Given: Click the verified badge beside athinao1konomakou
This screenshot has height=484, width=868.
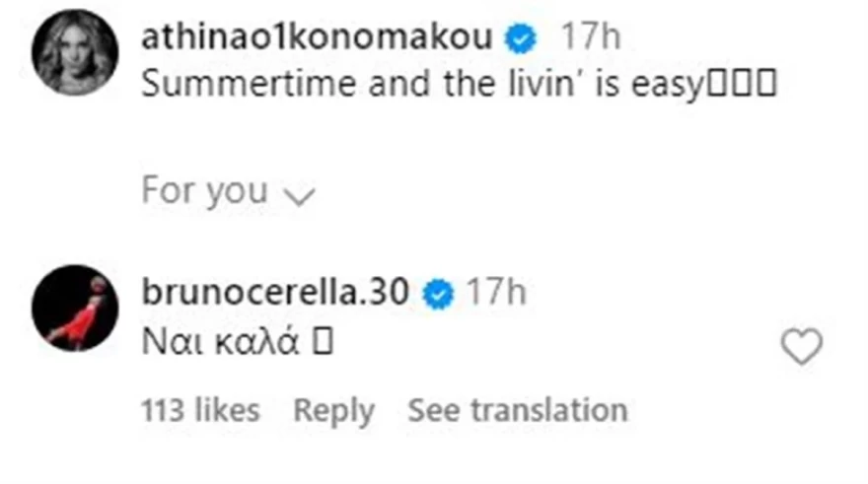Looking at the screenshot, I should point(520,39).
